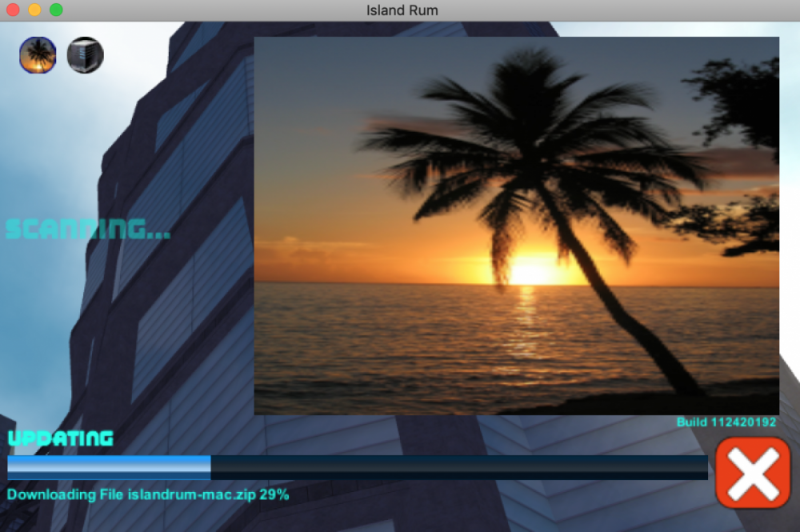800x532 pixels.
Task: Click the setting sun in the preview image
Action: (530, 274)
